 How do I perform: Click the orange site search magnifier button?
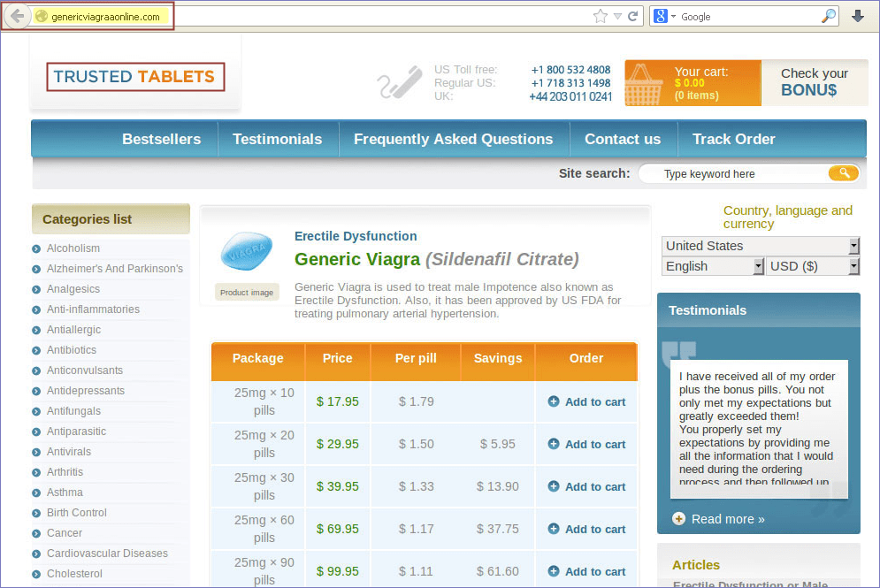coord(844,173)
